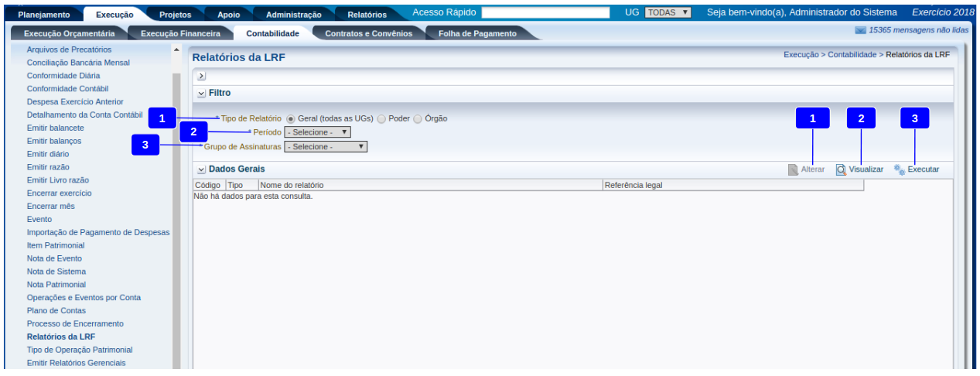Image resolution: width=980 pixels, height=376 pixels.
Task: Click the Nome do relatório column header
Action: click(x=292, y=185)
